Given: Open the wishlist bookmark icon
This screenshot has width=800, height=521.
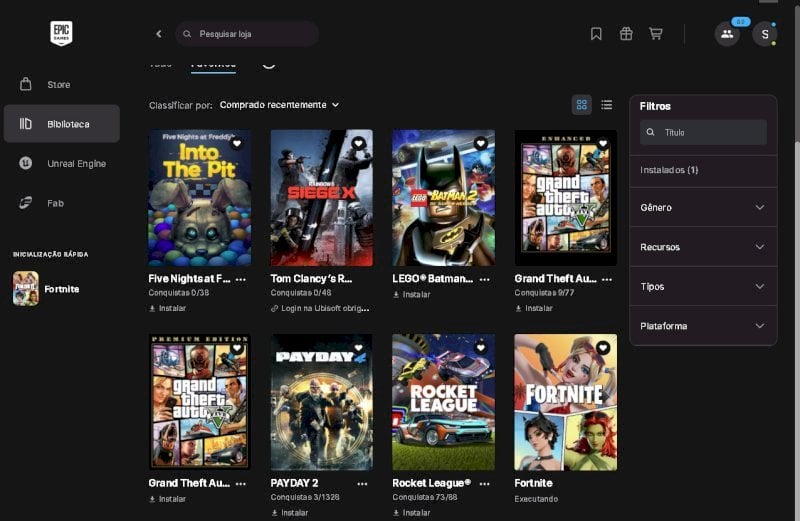Looking at the screenshot, I should coord(596,34).
